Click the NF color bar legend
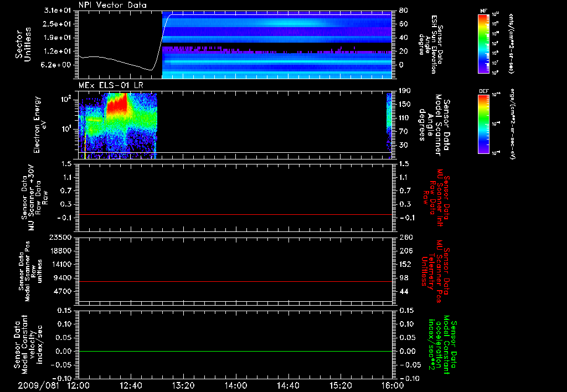567x392 pixels. tap(483, 44)
